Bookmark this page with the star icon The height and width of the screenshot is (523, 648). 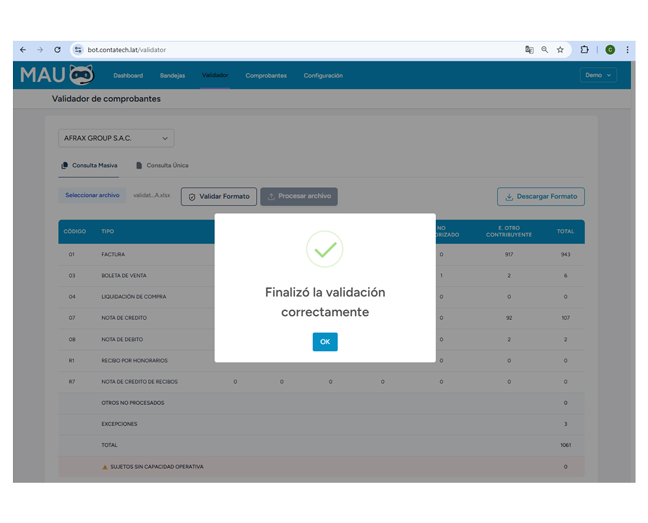pos(560,49)
